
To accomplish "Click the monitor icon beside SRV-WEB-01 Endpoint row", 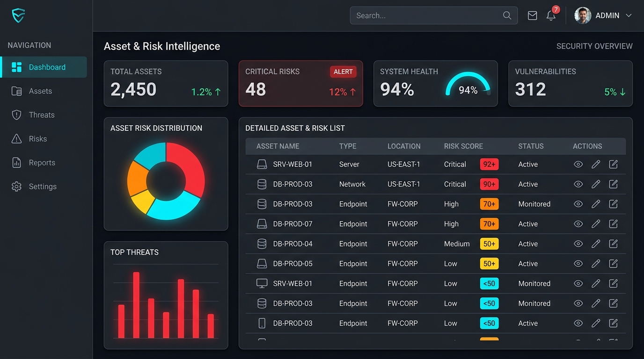I will [262, 284].
